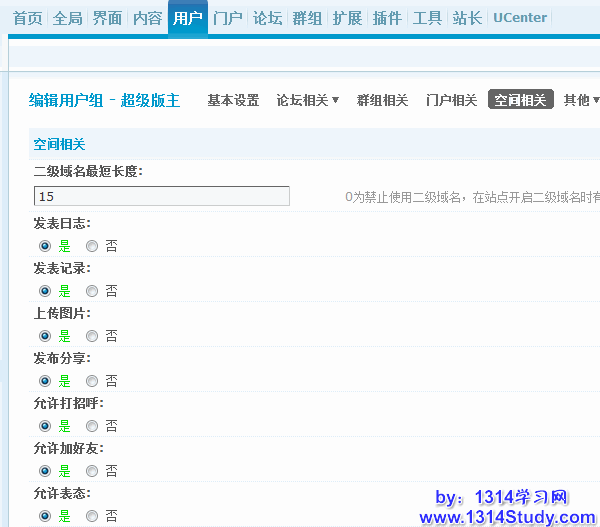
Task: Choose 是 for 允许加好友
Action: (45, 471)
